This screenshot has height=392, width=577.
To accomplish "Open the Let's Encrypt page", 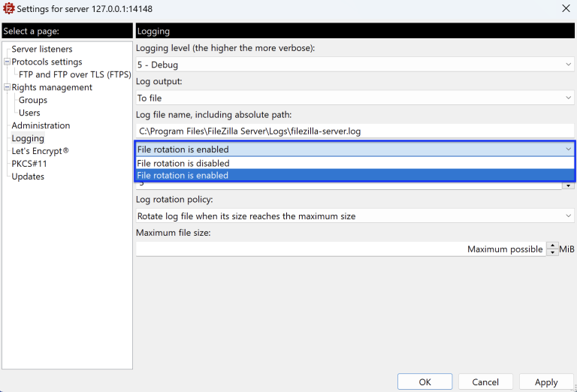I will click(x=40, y=151).
